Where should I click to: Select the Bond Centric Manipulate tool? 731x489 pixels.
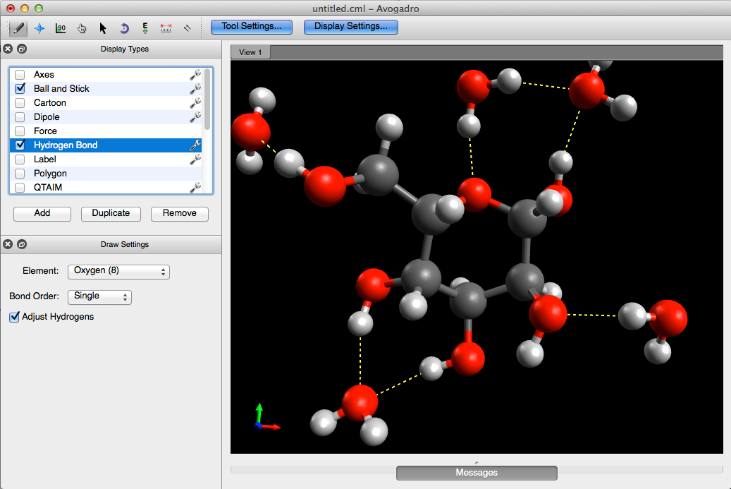click(x=60, y=27)
